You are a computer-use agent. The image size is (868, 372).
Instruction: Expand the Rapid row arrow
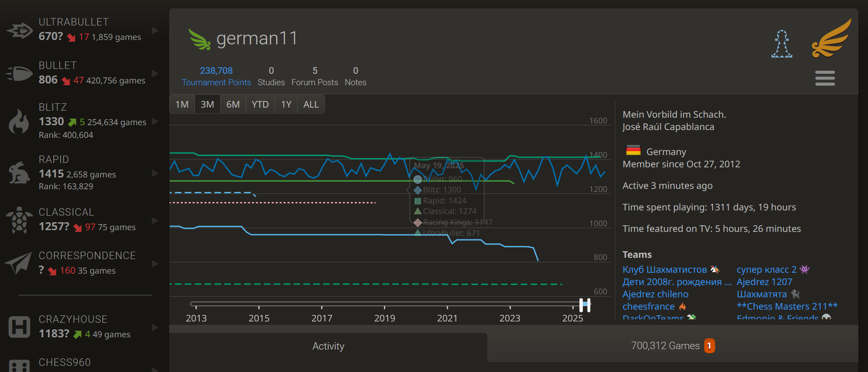pyautogui.click(x=155, y=173)
